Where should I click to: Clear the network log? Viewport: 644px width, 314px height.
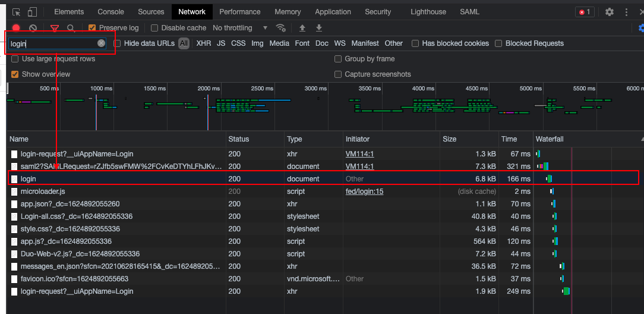[33, 28]
